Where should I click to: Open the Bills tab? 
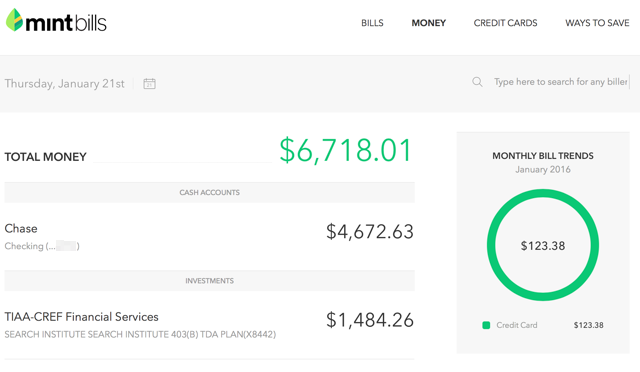372,23
